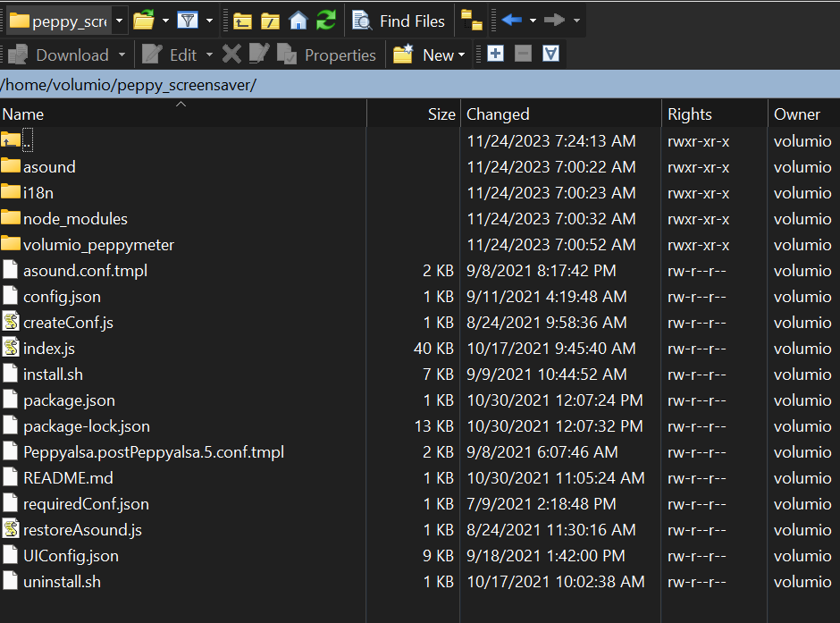Click the 9 KB size cell
Screen dimensions: 840x623
point(438,555)
